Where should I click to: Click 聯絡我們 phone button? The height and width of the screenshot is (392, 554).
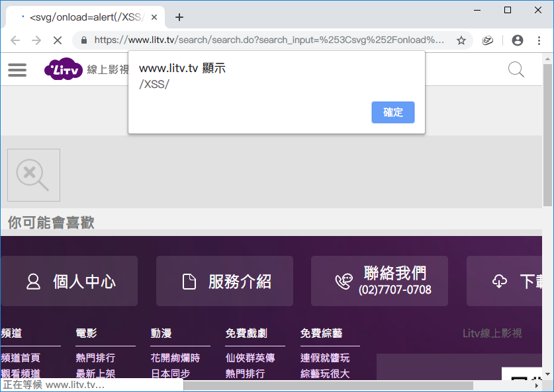coord(379,281)
